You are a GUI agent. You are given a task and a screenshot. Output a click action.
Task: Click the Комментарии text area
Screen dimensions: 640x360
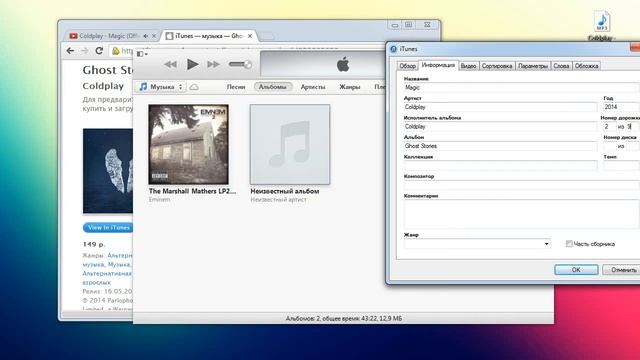tap(521, 214)
